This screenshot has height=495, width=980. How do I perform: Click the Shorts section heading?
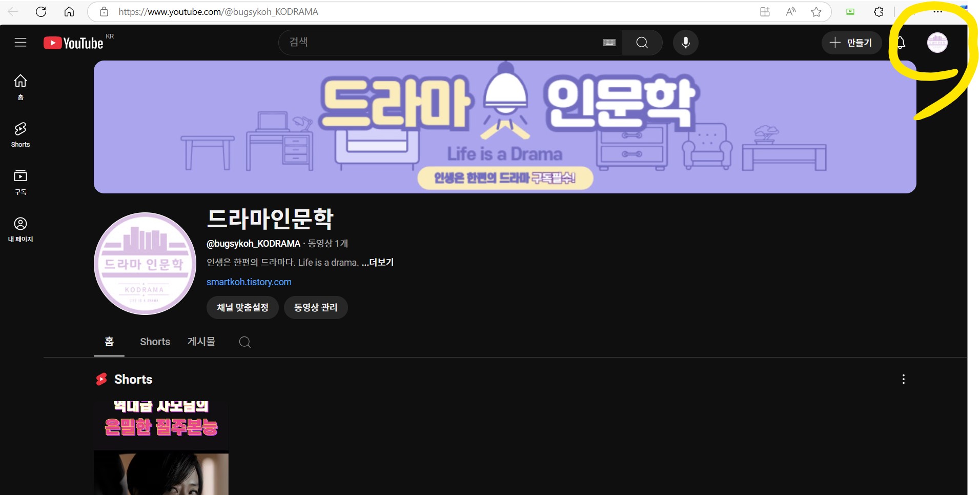tap(133, 379)
